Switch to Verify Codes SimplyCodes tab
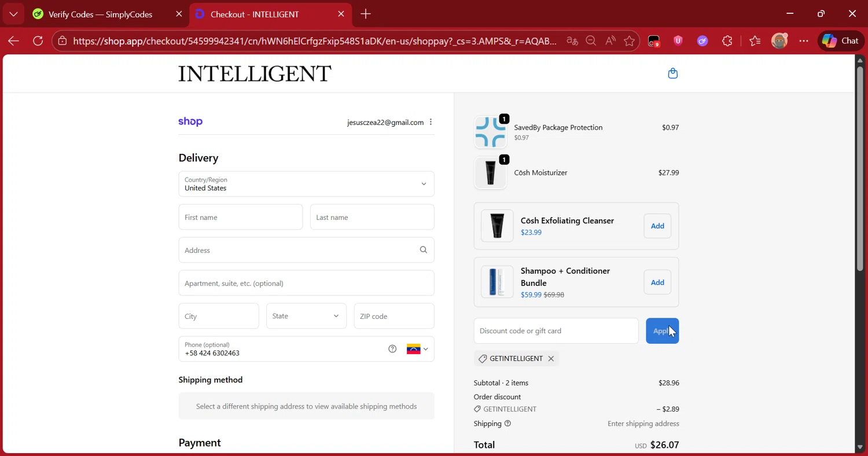868x456 pixels. [x=101, y=14]
